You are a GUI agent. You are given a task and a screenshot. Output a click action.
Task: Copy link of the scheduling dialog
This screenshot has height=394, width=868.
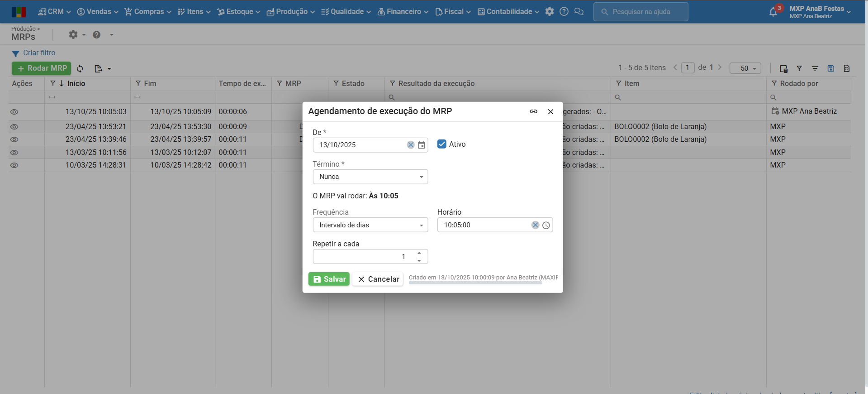[534, 111]
